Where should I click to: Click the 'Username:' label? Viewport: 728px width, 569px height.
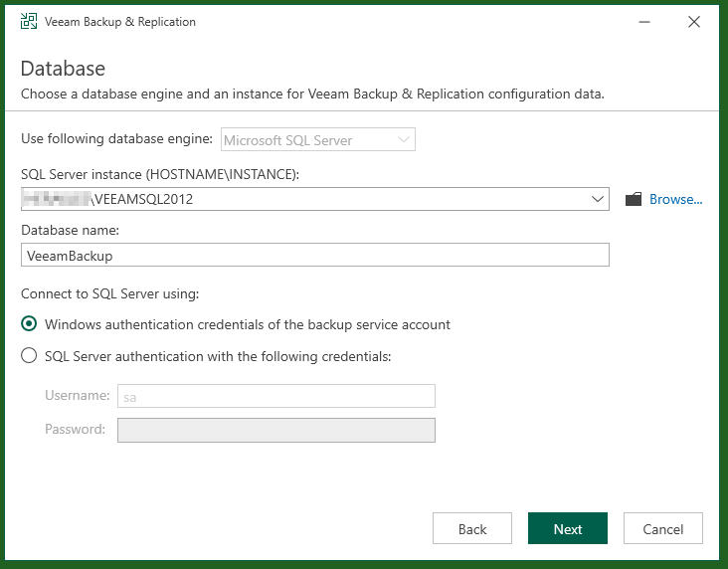[x=78, y=395]
